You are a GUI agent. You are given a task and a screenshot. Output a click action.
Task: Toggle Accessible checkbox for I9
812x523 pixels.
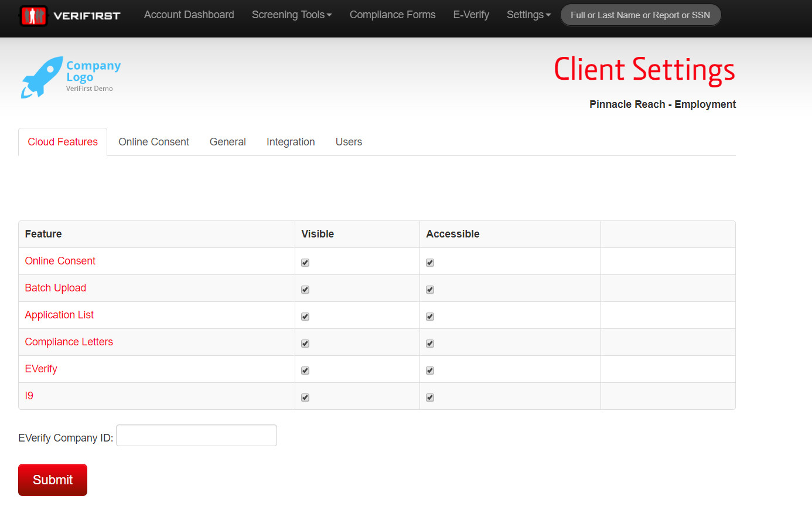tap(429, 397)
